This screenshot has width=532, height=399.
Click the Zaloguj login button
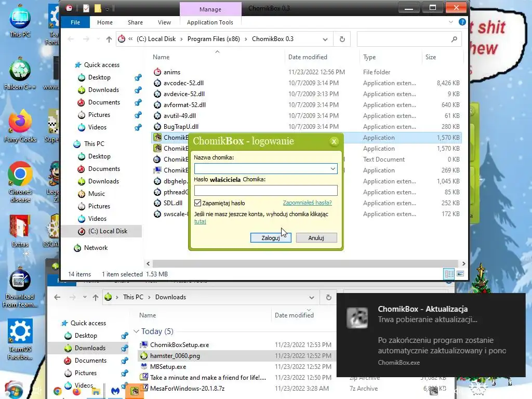coord(270,238)
